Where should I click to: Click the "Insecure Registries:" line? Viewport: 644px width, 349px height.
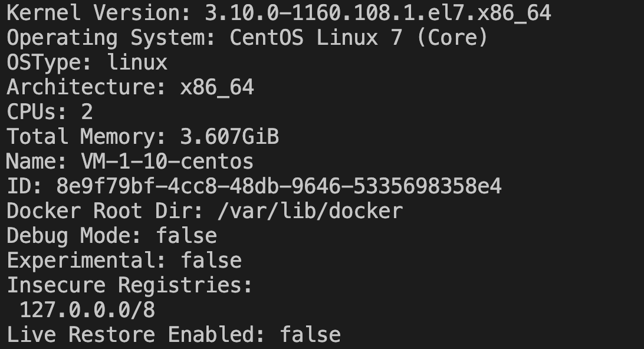point(130,285)
